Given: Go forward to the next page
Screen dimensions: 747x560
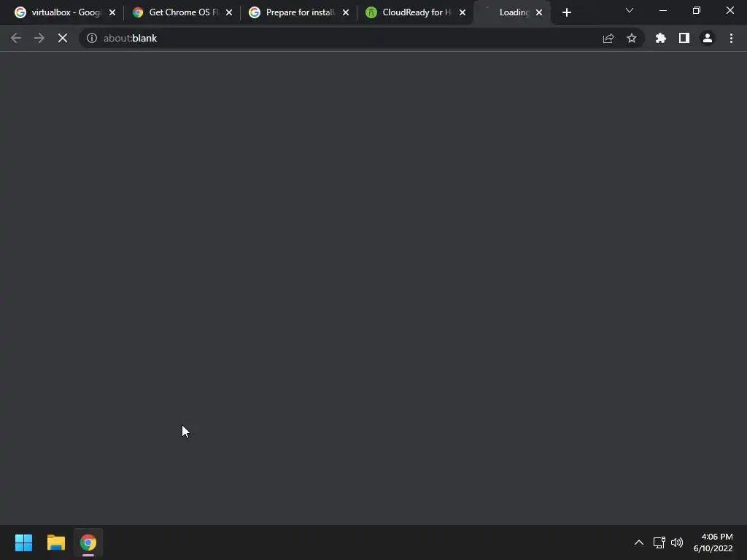Looking at the screenshot, I should pyautogui.click(x=39, y=38).
